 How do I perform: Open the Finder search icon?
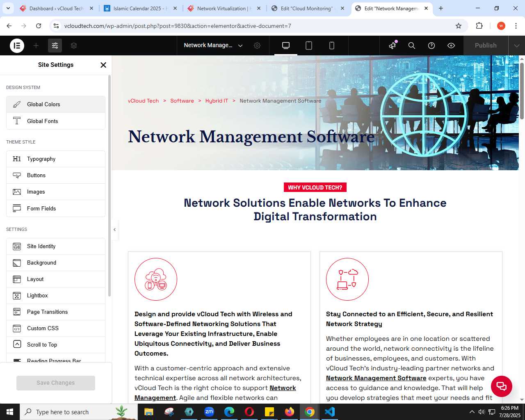coord(412,46)
